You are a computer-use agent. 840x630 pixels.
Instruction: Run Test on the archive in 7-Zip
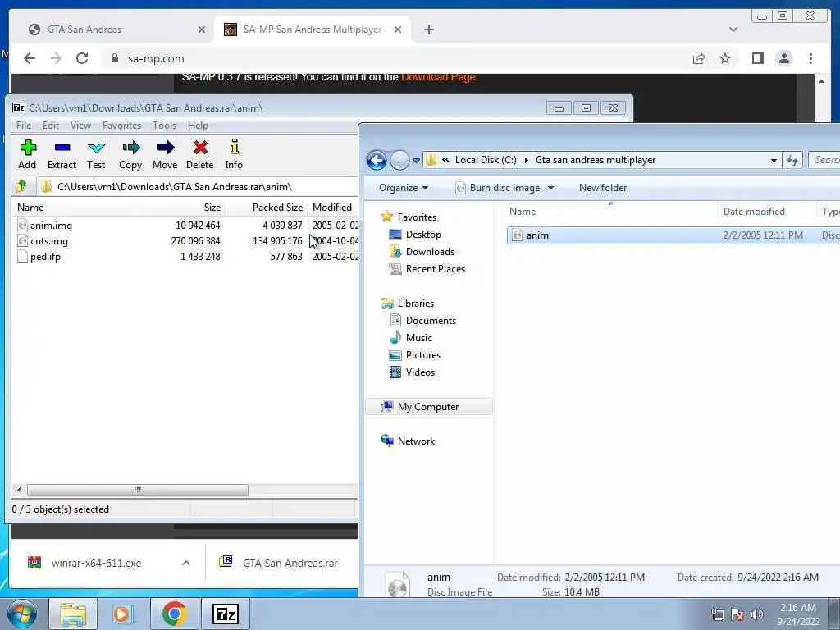(96, 154)
